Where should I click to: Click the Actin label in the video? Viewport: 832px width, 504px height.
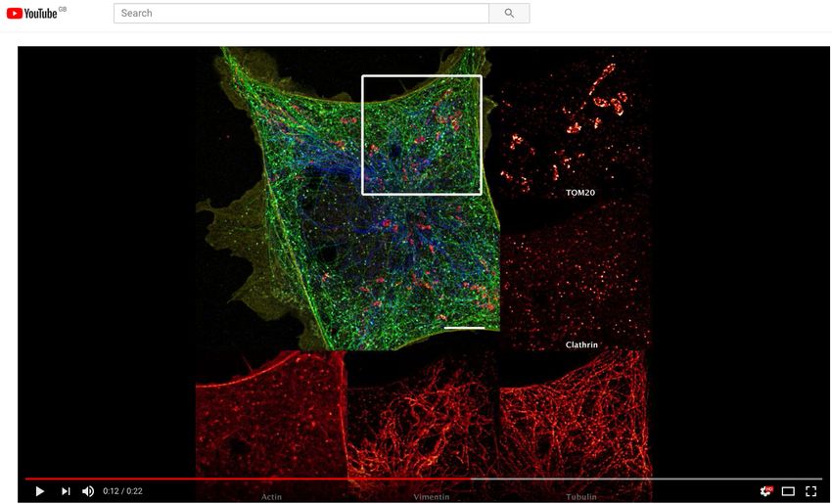click(271, 497)
